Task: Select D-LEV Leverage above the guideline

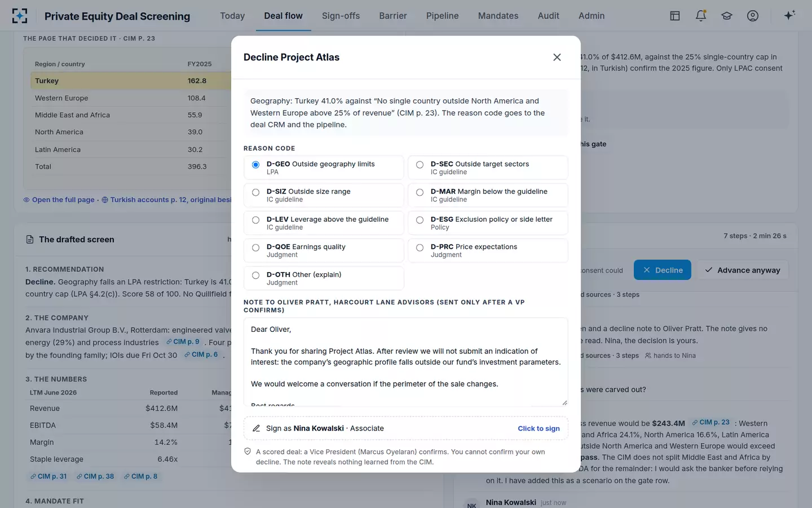Action: [324, 223]
